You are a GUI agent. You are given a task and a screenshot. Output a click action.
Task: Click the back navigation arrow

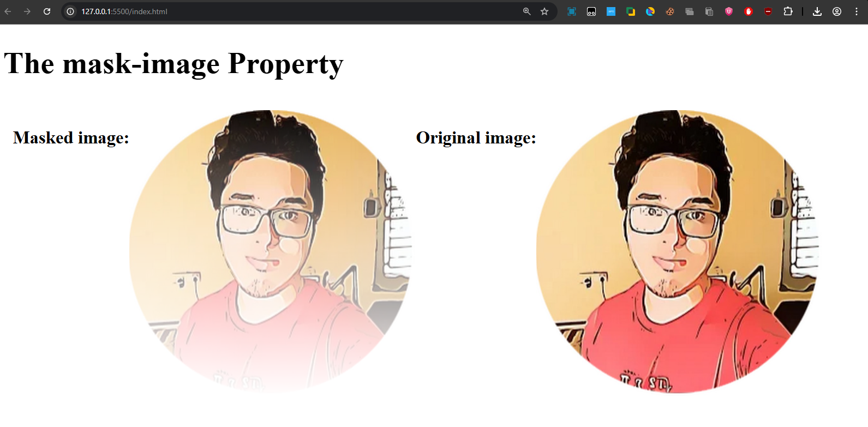(8, 11)
